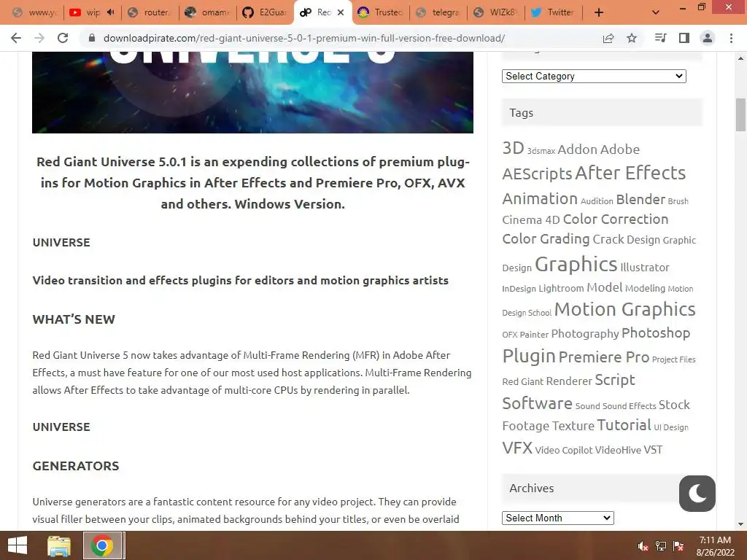The width and height of the screenshot is (747, 560).
Task: Switch to the WIZk8 tab
Action: click(x=496, y=12)
